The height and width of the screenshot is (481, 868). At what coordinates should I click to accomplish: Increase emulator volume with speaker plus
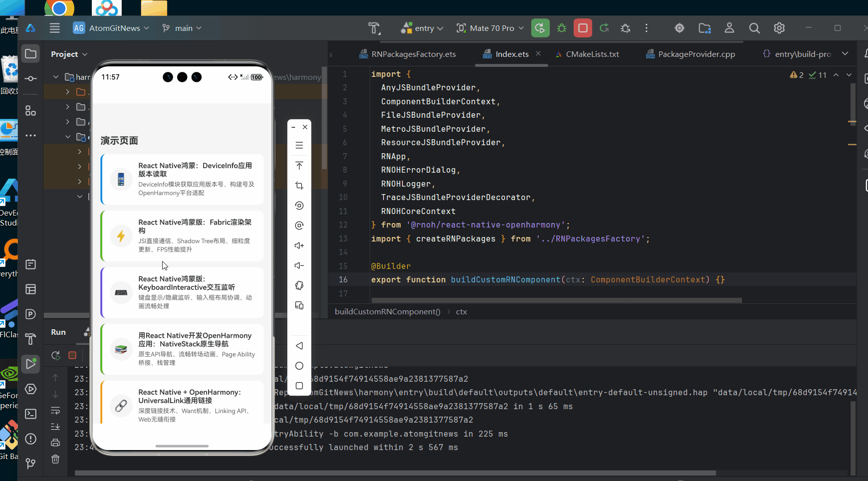(299, 245)
